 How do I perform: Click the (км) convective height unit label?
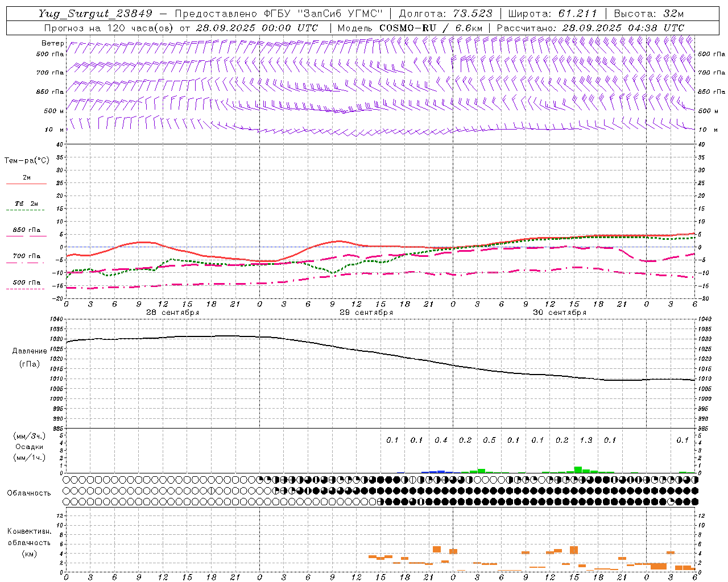tap(29, 554)
